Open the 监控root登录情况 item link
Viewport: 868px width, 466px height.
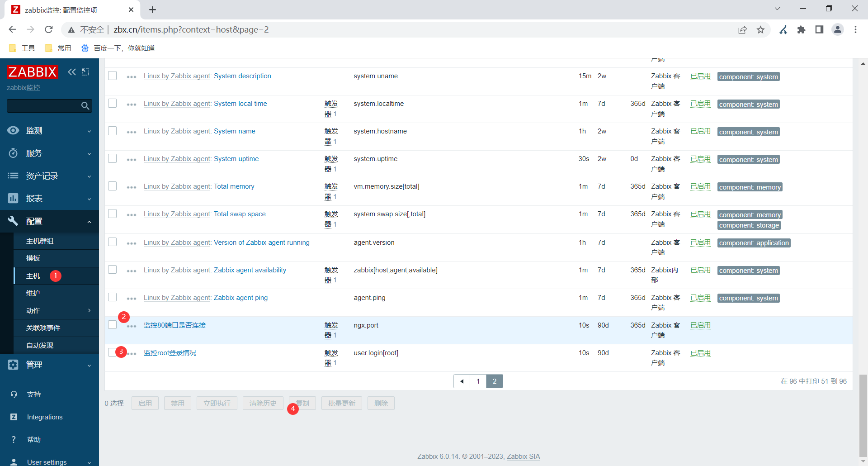point(170,353)
